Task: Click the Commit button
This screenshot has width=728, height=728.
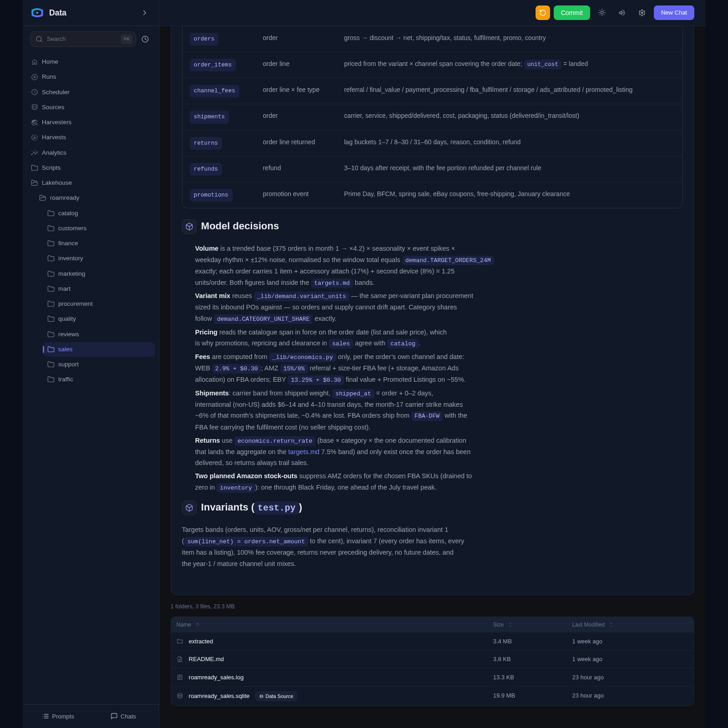Action: (x=571, y=13)
